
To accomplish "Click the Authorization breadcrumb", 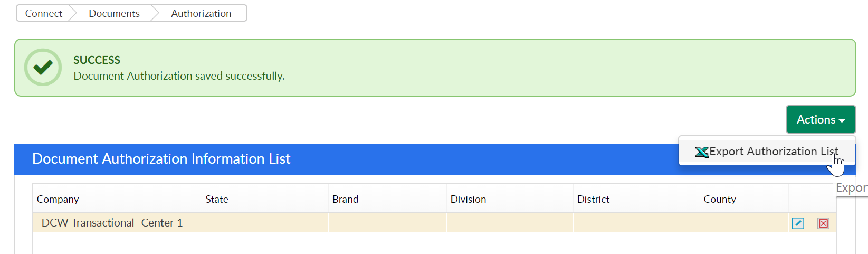I will (201, 13).
